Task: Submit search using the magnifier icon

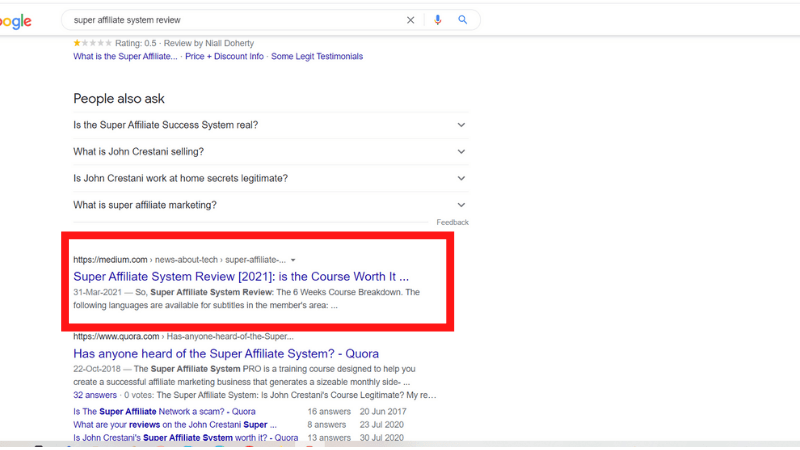Action: click(x=462, y=20)
